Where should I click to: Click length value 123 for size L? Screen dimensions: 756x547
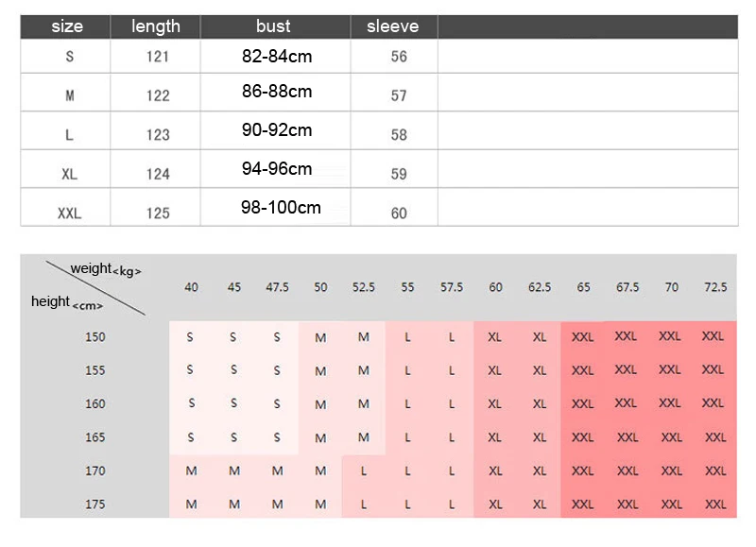point(158,134)
